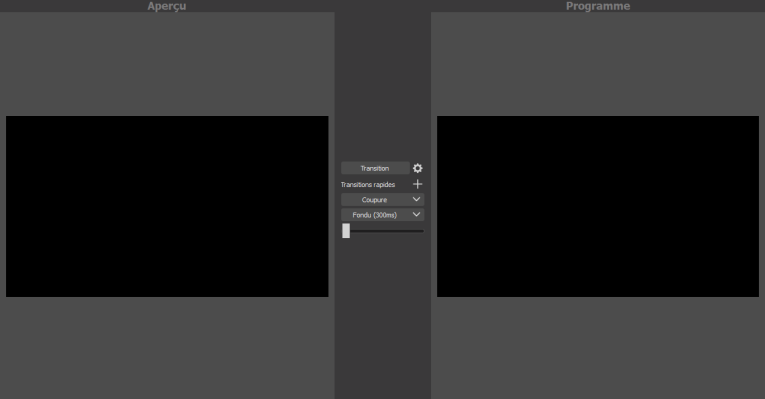Screen dimensions: 765x399
Task: Click gray area above the Programme canvas
Action: tap(598, 64)
